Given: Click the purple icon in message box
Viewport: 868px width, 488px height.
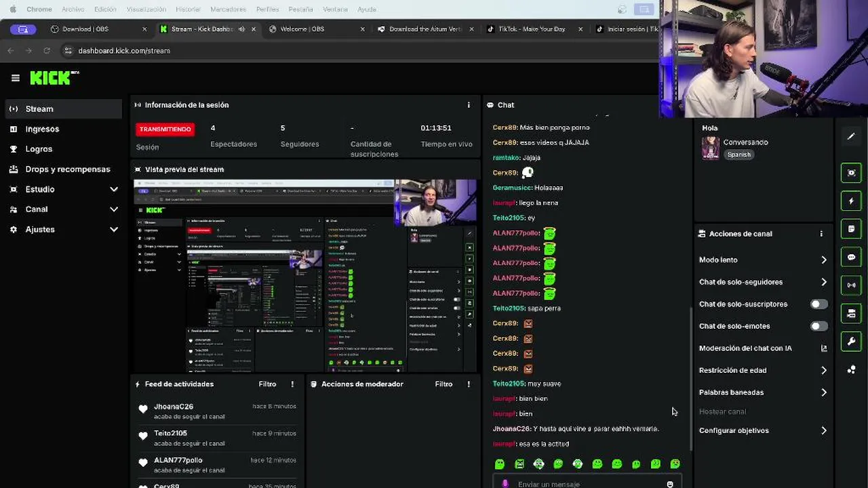Looking at the screenshot, I should point(505,484).
